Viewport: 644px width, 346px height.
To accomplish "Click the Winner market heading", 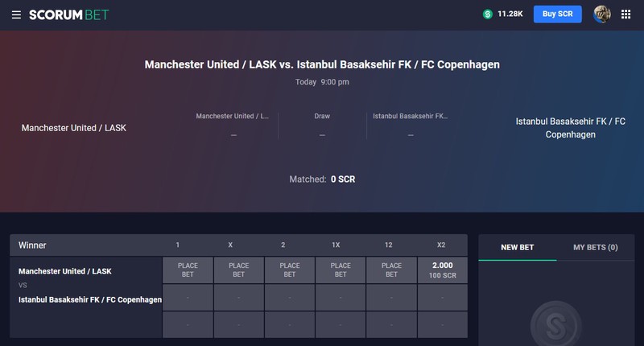I will tap(32, 245).
